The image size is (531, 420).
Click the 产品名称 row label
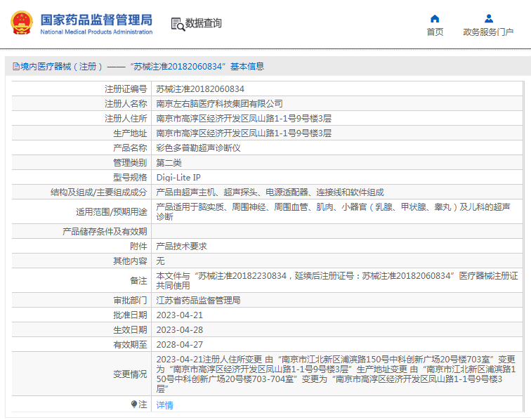click(130, 148)
